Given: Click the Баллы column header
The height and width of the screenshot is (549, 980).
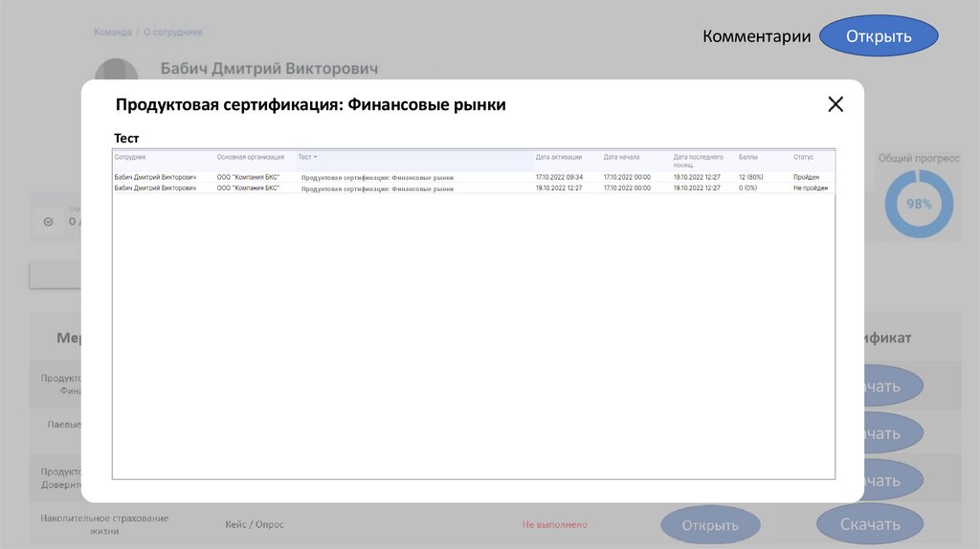Looking at the screenshot, I should pos(748,158).
